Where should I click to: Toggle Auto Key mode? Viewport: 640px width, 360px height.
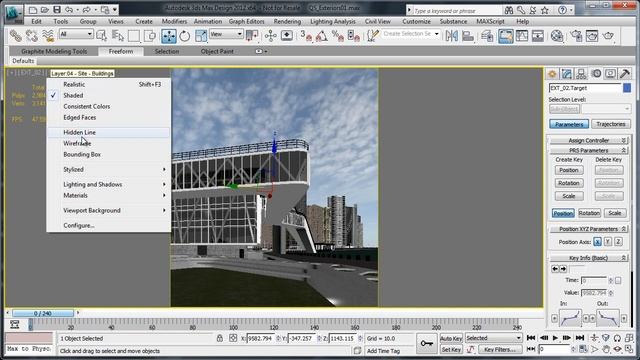click(x=451, y=338)
